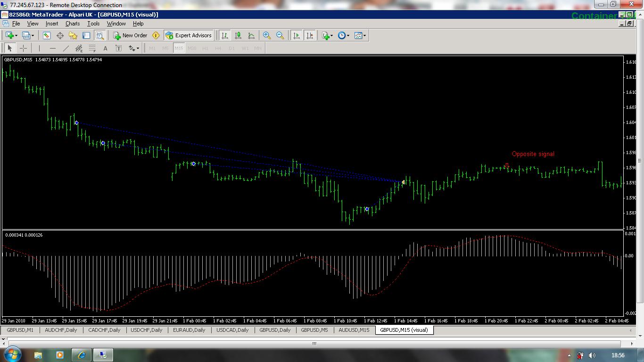Choose the Fibonacci retracement tool
The image size is (644, 362).
point(92,48)
